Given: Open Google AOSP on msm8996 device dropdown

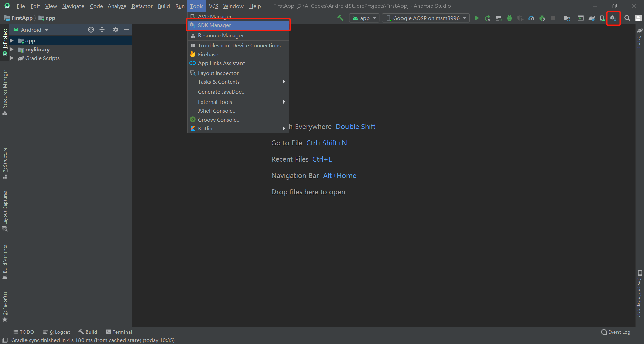Looking at the screenshot, I should click(x=426, y=18).
